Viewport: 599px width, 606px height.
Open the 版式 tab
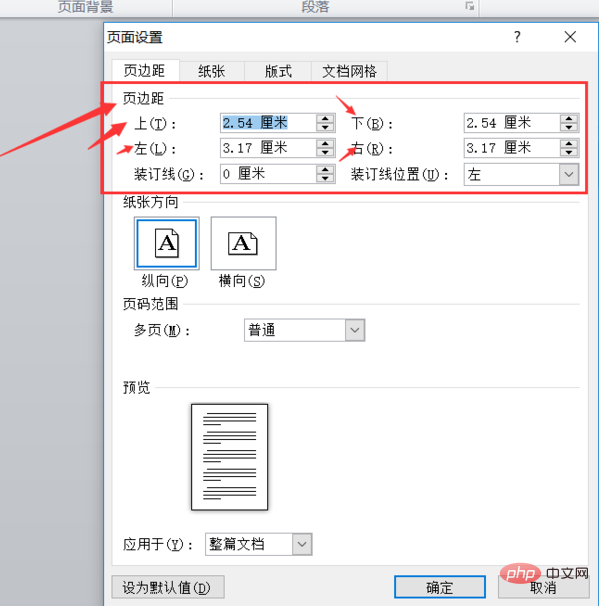278,71
